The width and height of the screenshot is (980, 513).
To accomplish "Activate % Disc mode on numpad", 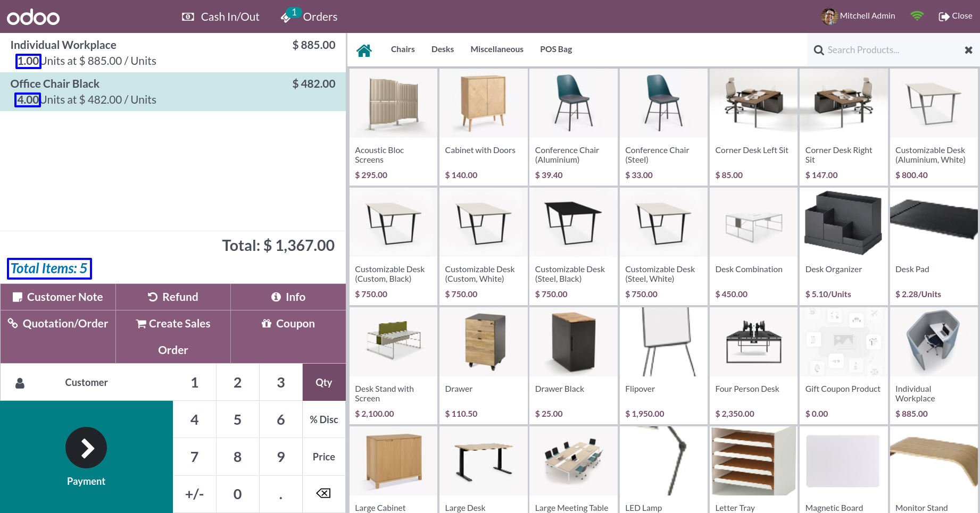I will [x=324, y=419].
